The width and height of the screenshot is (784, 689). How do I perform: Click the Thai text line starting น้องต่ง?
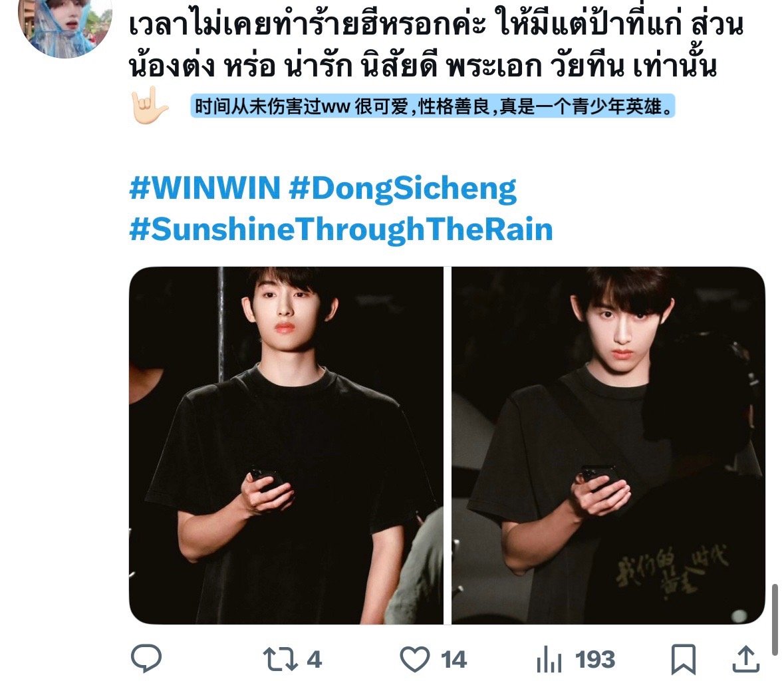click(423, 65)
